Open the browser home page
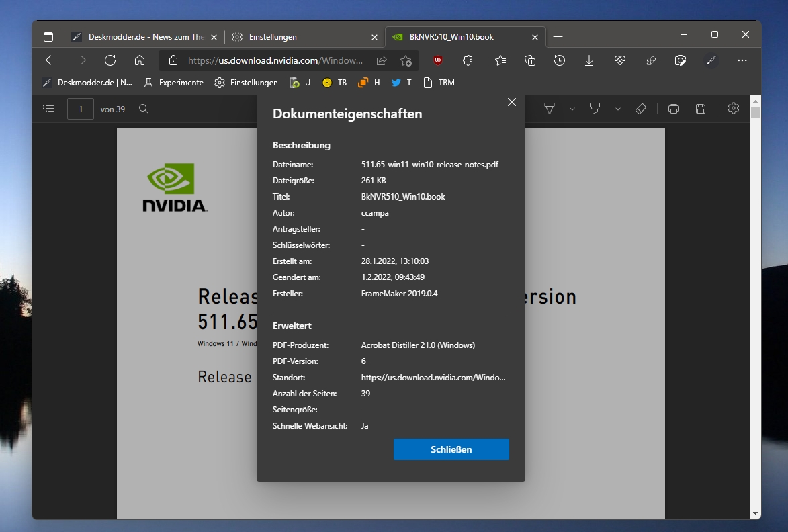 click(x=140, y=60)
